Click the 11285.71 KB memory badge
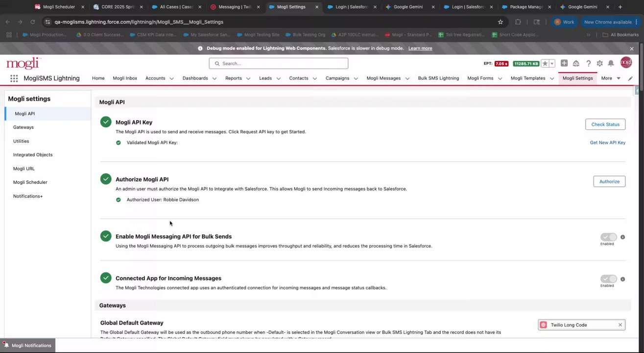This screenshot has height=353, width=644. coord(526,64)
